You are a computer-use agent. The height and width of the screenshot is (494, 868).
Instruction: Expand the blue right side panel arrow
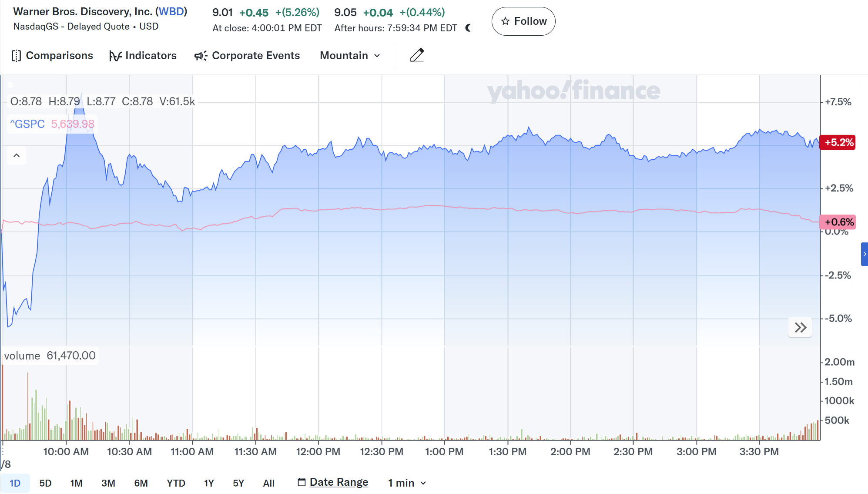(864, 254)
